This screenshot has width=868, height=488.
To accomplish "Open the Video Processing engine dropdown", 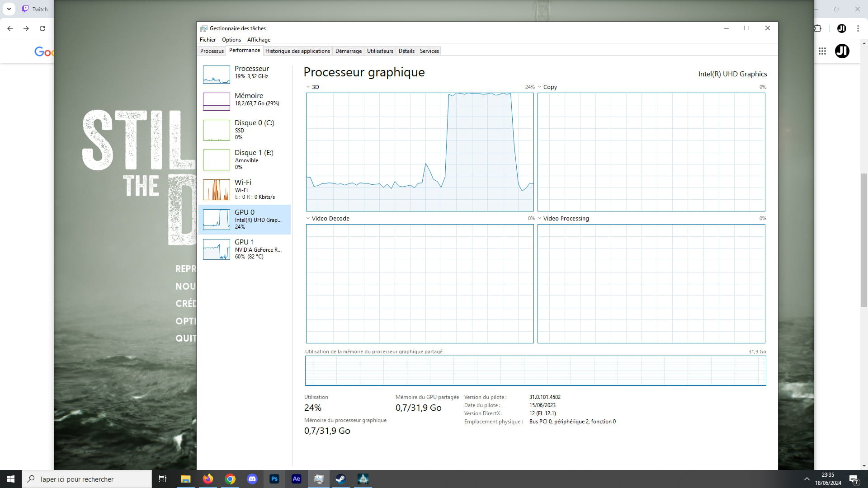I will coord(539,218).
